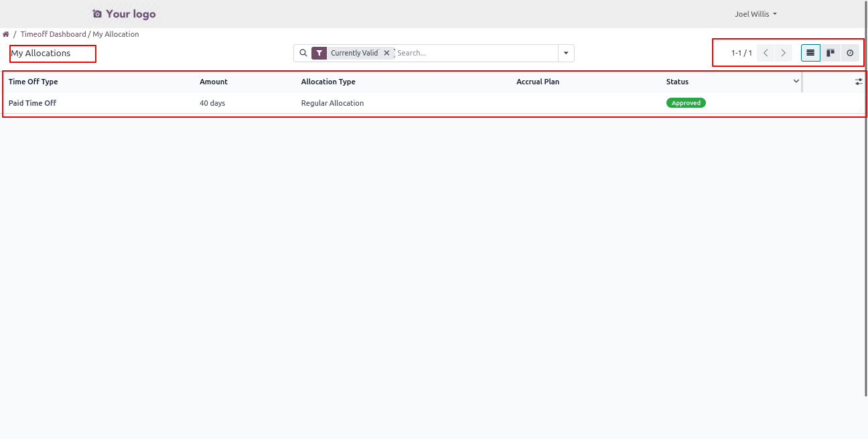Image resolution: width=868 pixels, height=439 pixels.
Task: Click the home icon in breadcrumb
Action: click(x=6, y=34)
